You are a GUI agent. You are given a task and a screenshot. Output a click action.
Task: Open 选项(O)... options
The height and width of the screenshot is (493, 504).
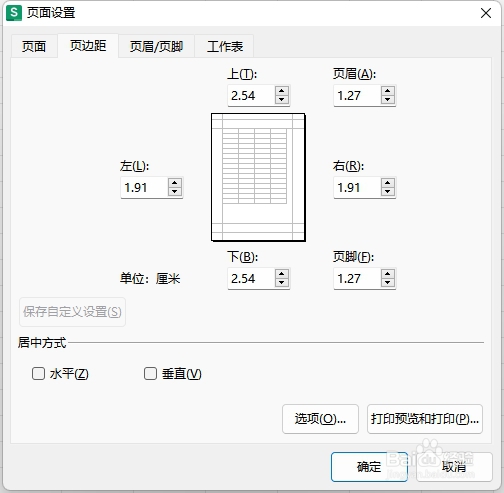(x=320, y=419)
